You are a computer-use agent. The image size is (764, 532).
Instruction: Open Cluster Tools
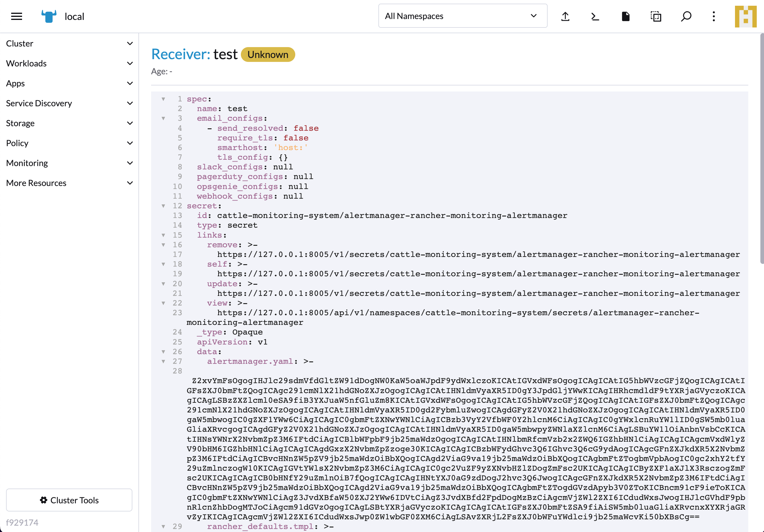click(69, 500)
